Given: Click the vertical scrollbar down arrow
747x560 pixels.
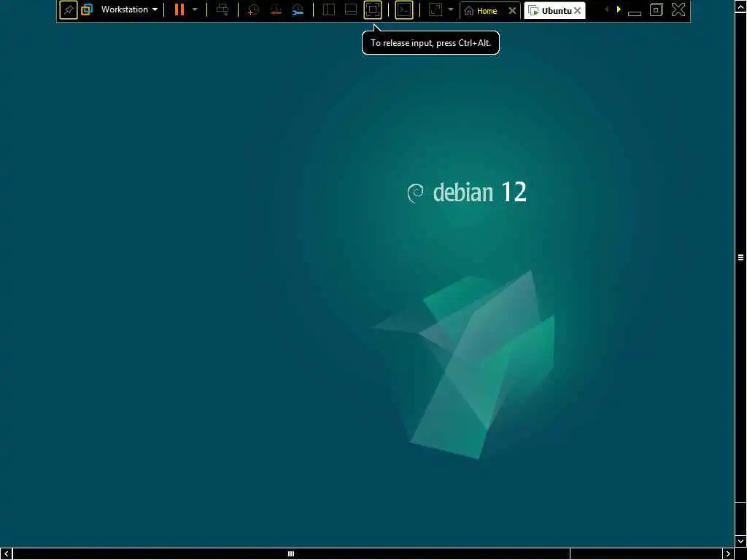Looking at the screenshot, I should click(x=741, y=542).
